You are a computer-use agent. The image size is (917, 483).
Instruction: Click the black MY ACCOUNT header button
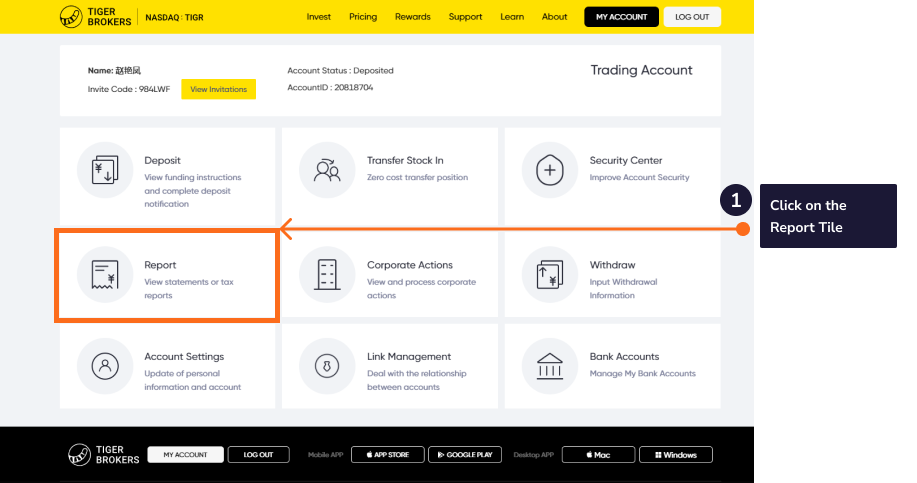[x=622, y=17]
